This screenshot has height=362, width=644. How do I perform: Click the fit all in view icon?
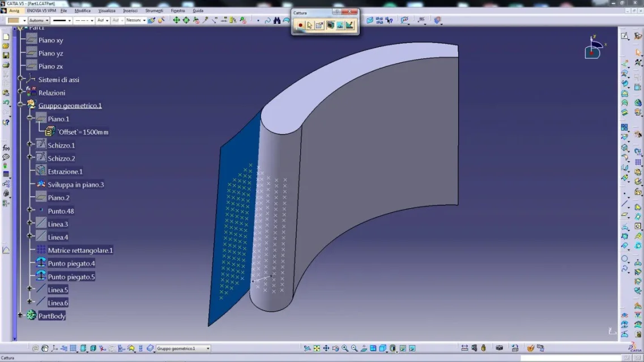(x=317, y=348)
